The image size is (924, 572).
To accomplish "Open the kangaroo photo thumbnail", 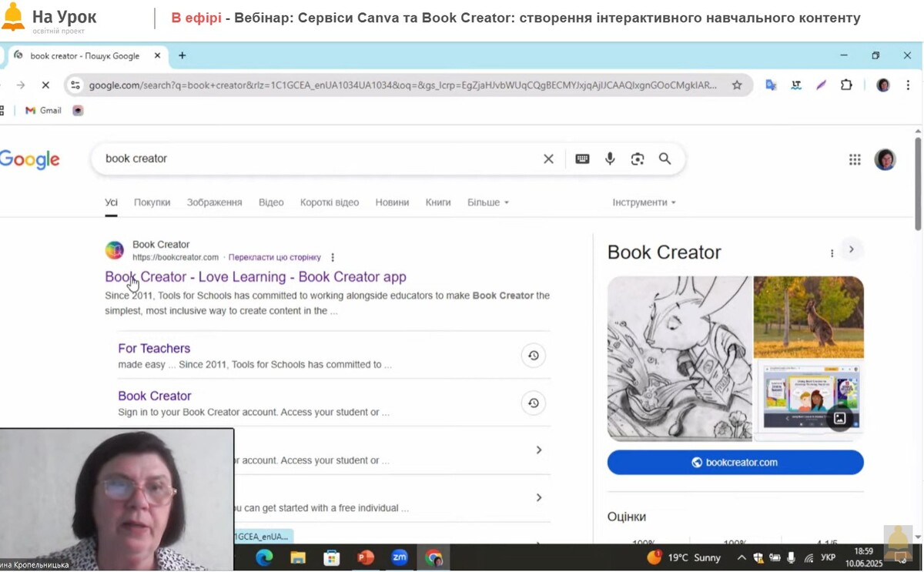I will 808,317.
